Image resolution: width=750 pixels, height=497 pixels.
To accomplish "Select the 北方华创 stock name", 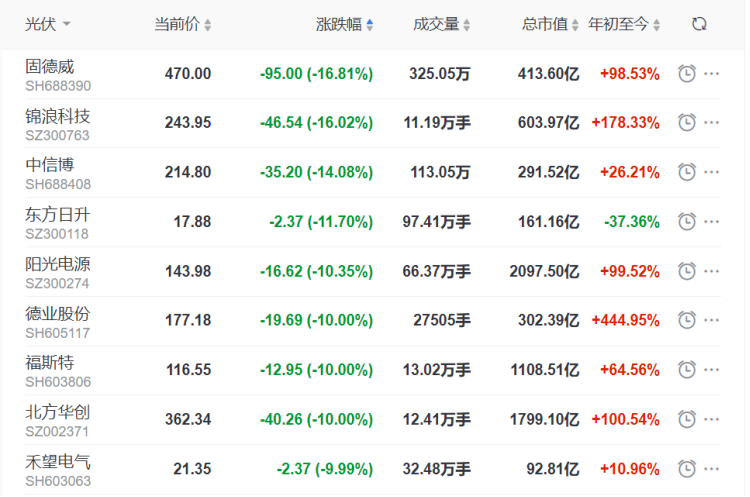I will pyautogui.click(x=57, y=412).
